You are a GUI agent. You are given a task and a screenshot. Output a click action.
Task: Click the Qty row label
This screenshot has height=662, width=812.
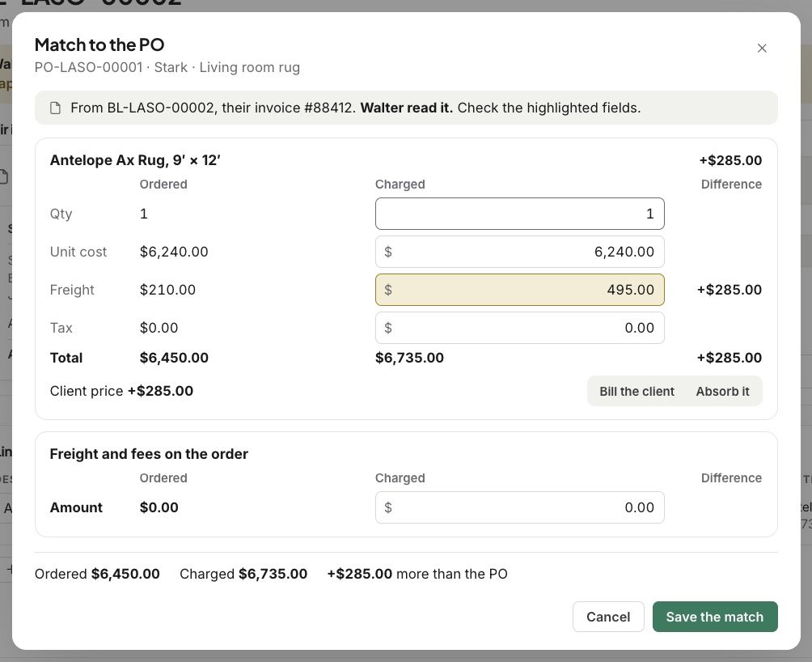click(x=61, y=214)
